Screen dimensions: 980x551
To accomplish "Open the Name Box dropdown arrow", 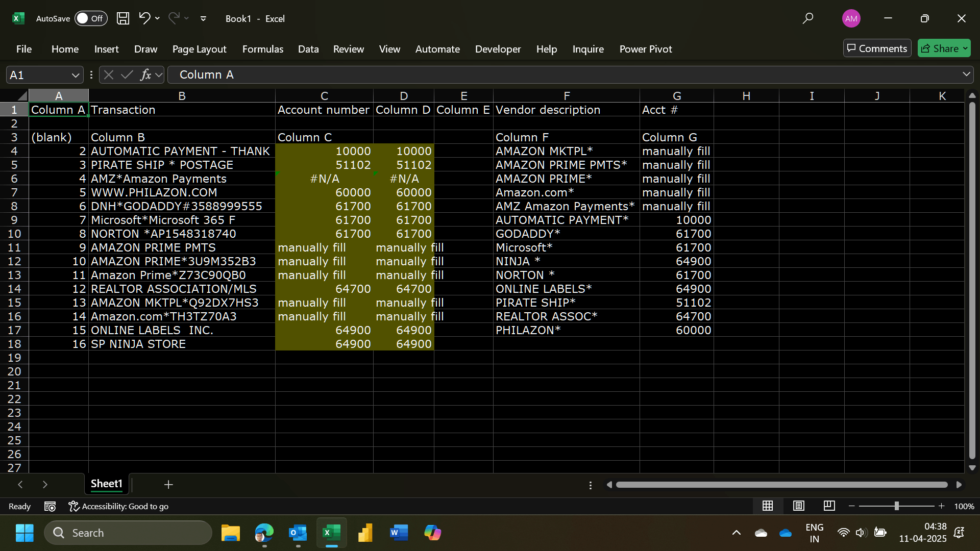I will [76, 75].
